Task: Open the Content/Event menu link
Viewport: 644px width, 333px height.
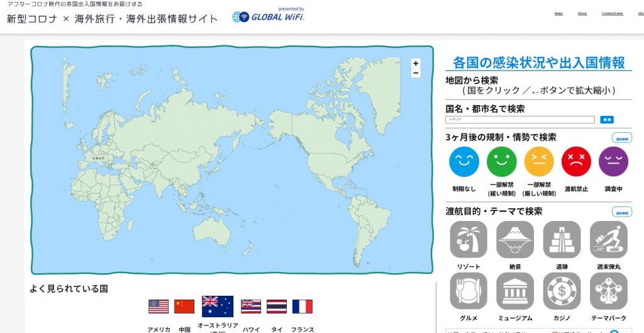Action: point(613,14)
